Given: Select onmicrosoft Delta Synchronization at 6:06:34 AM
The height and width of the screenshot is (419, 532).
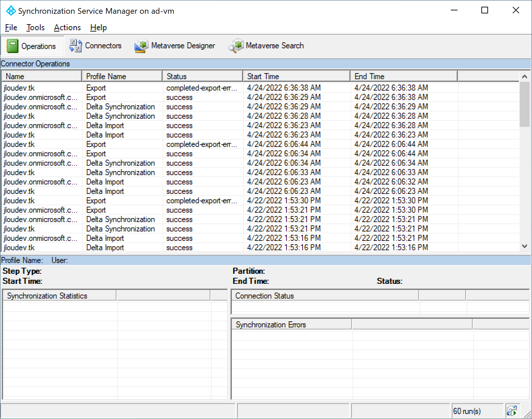Looking at the screenshot, I should [x=260, y=163].
